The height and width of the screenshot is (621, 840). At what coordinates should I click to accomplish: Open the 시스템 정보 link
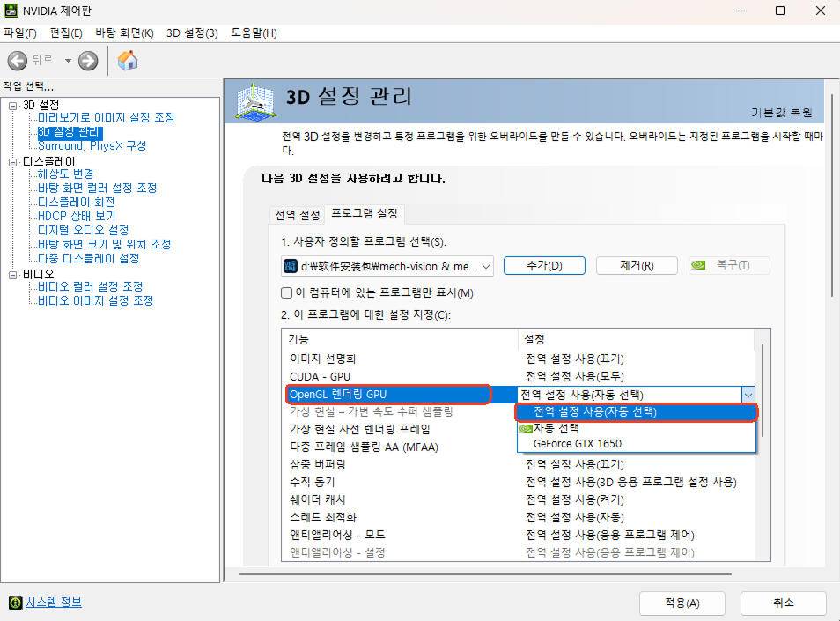point(54,603)
